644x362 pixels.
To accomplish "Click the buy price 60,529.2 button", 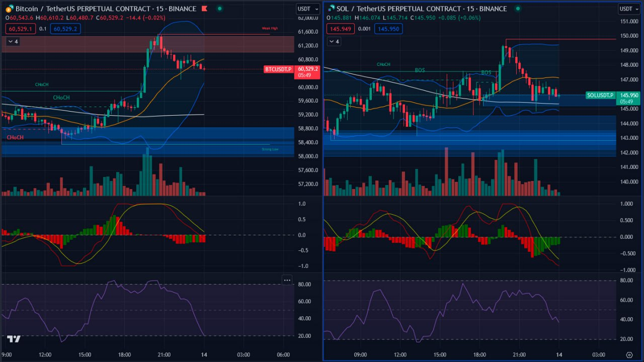I will (x=65, y=29).
